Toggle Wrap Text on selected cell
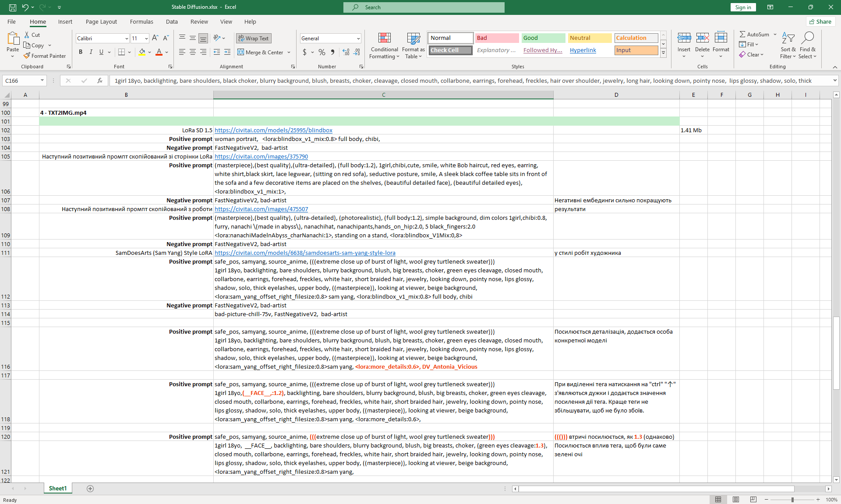The height and width of the screenshot is (504, 841). [254, 38]
